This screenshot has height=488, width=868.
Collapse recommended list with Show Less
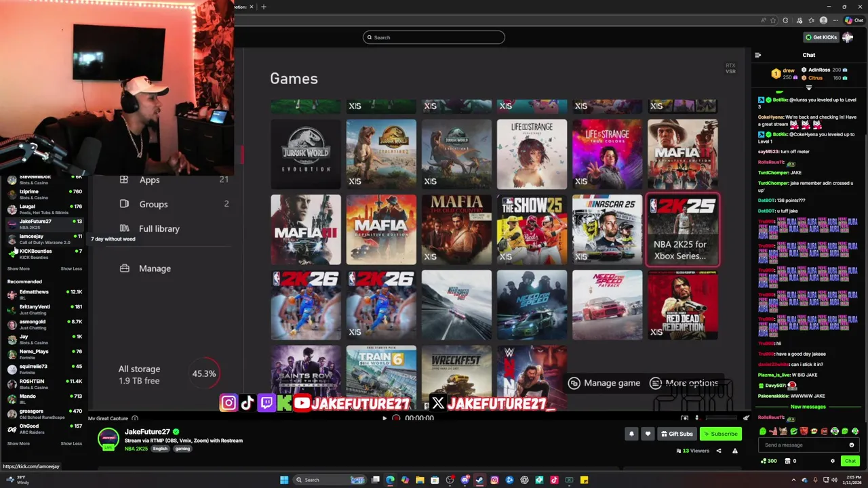coord(71,443)
